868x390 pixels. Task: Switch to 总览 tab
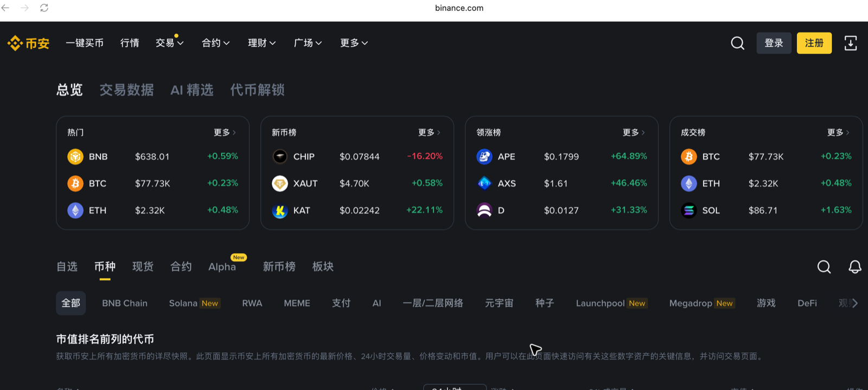tap(69, 90)
